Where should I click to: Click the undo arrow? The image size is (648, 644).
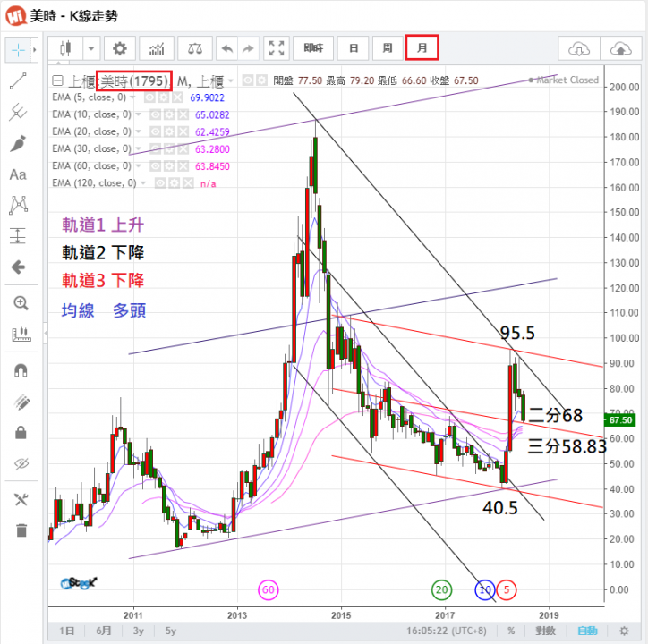point(226,48)
